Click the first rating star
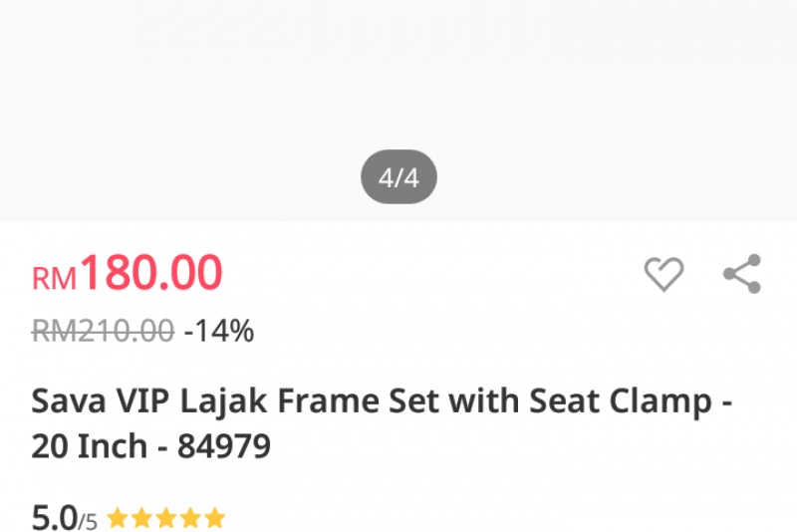 [118, 518]
